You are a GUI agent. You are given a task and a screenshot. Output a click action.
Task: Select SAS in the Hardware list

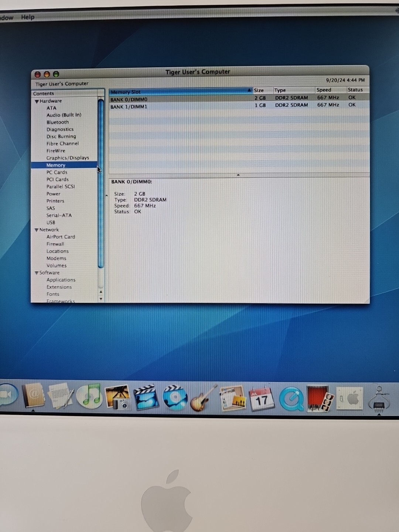[x=51, y=208]
